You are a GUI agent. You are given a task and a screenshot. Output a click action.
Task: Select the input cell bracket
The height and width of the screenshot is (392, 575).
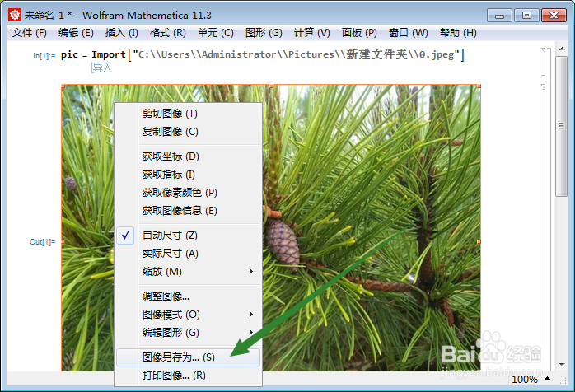(545, 62)
